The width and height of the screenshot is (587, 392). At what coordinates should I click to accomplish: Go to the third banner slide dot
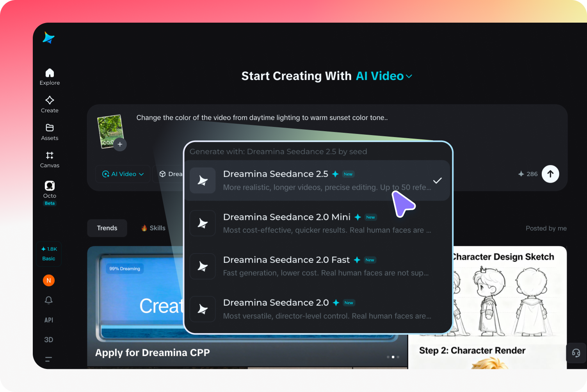398,357
